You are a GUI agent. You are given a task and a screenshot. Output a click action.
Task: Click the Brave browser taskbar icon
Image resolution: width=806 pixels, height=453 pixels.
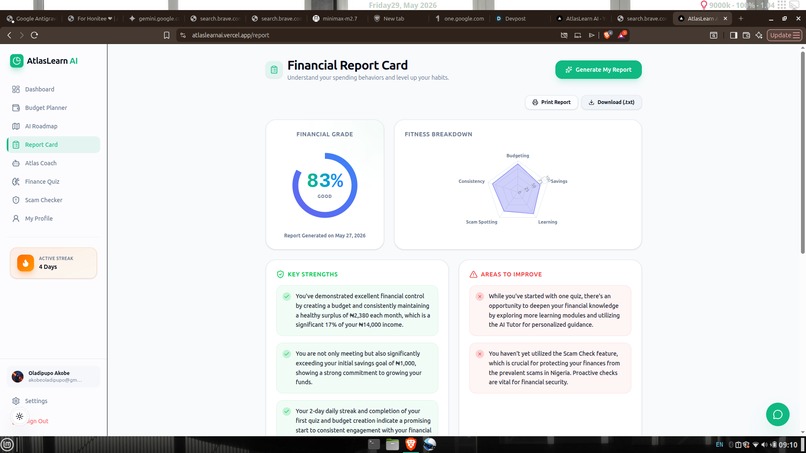click(410, 444)
